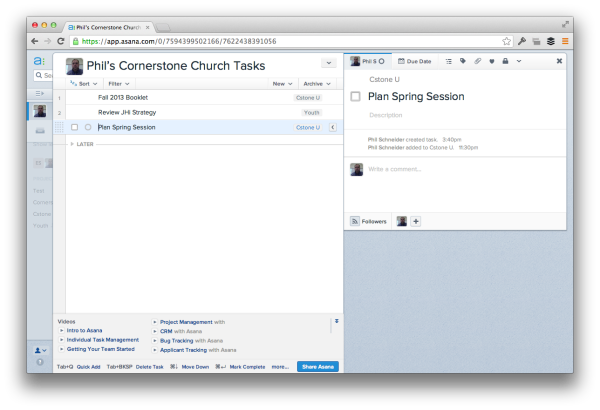Toggle the sidebar collapse icon
This screenshot has height=410, width=600.
coord(39,93)
